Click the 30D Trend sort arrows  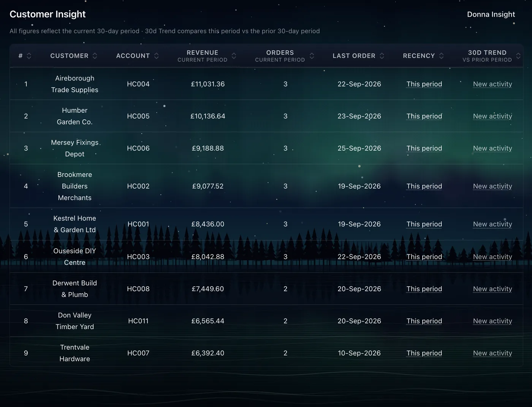click(518, 56)
